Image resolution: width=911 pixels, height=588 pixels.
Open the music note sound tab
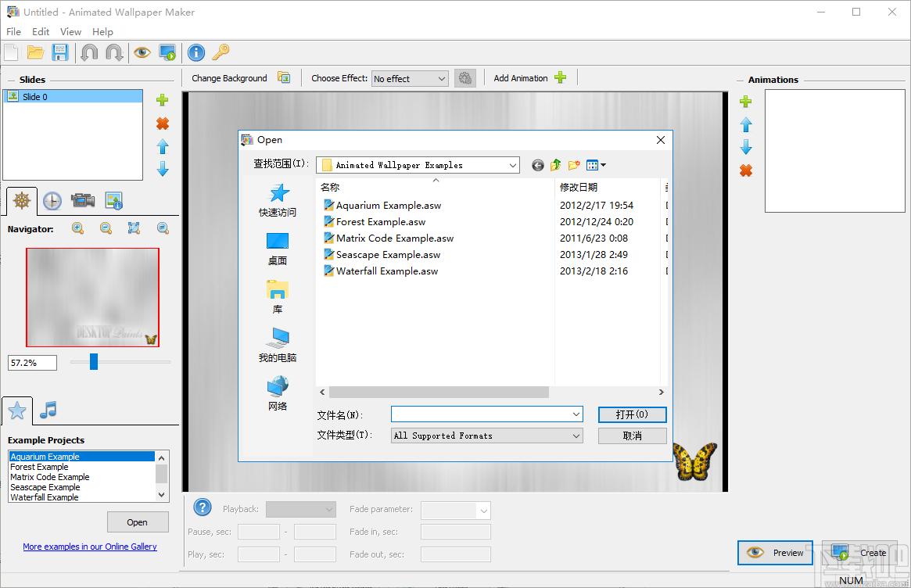pos(48,410)
